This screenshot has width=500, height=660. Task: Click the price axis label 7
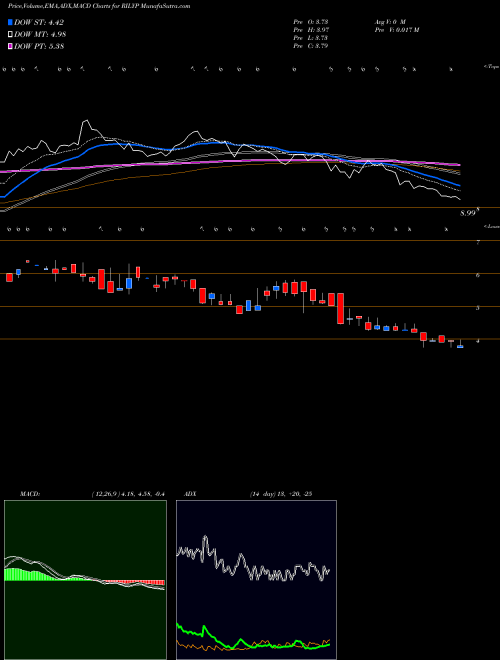pos(478,242)
